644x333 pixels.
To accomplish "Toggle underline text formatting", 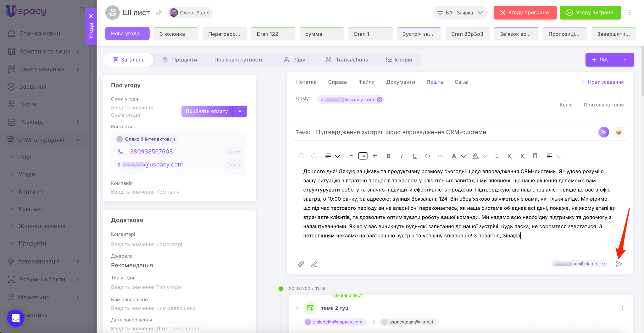I will 414,156.
